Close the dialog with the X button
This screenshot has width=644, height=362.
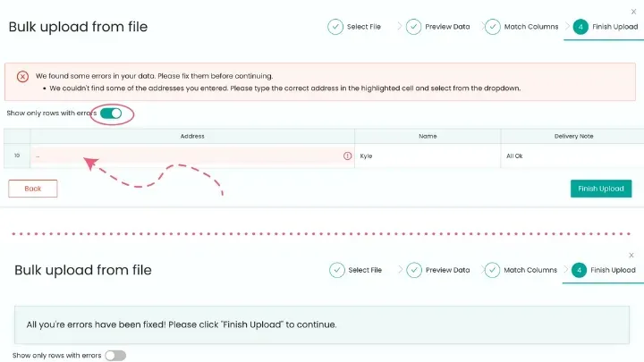(x=634, y=12)
